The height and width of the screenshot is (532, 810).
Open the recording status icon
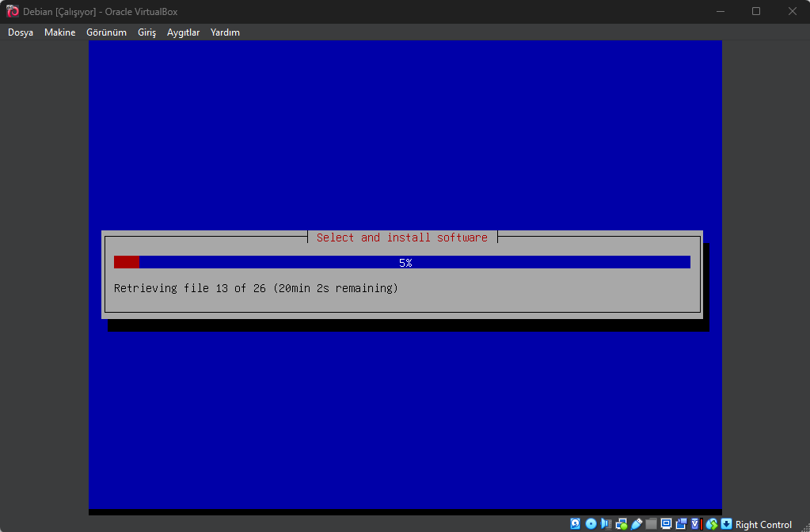click(x=682, y=524)
